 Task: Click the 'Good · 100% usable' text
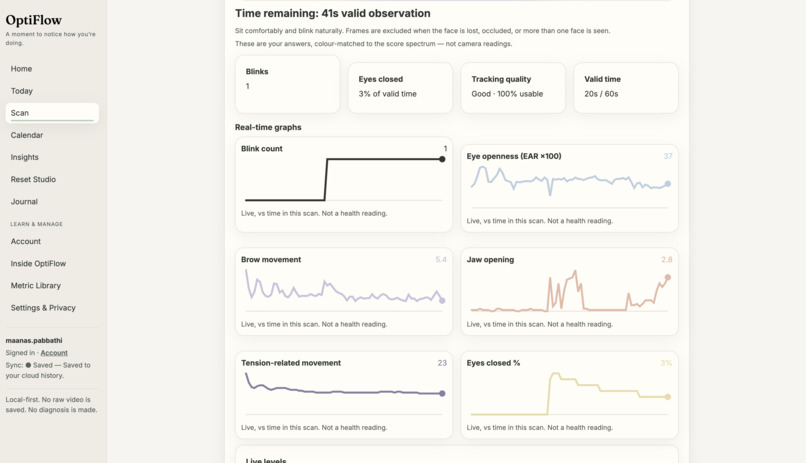507,94
